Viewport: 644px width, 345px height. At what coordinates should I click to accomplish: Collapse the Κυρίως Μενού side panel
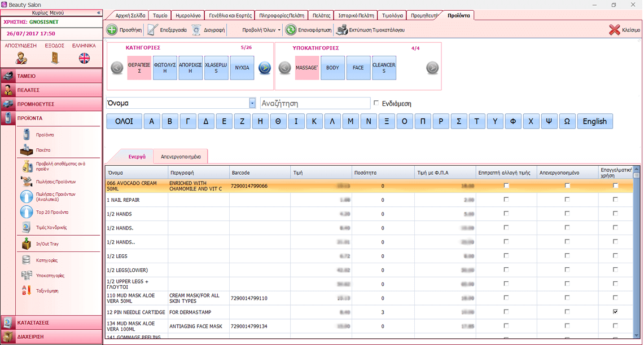(99, 12)
